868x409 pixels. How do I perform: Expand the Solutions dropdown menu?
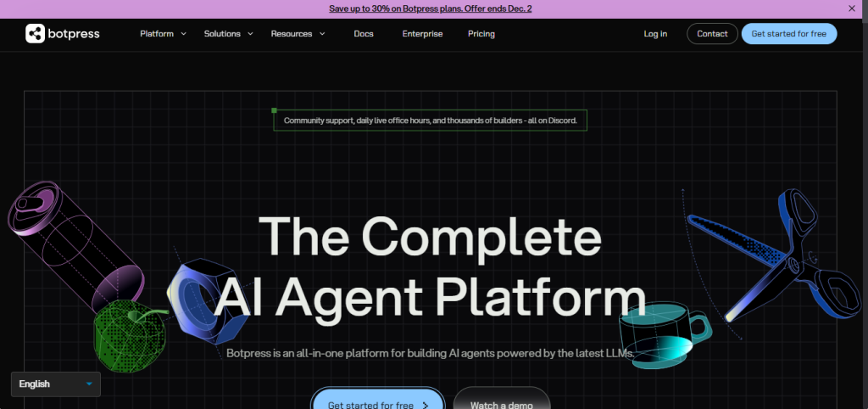tap(228, 34)
